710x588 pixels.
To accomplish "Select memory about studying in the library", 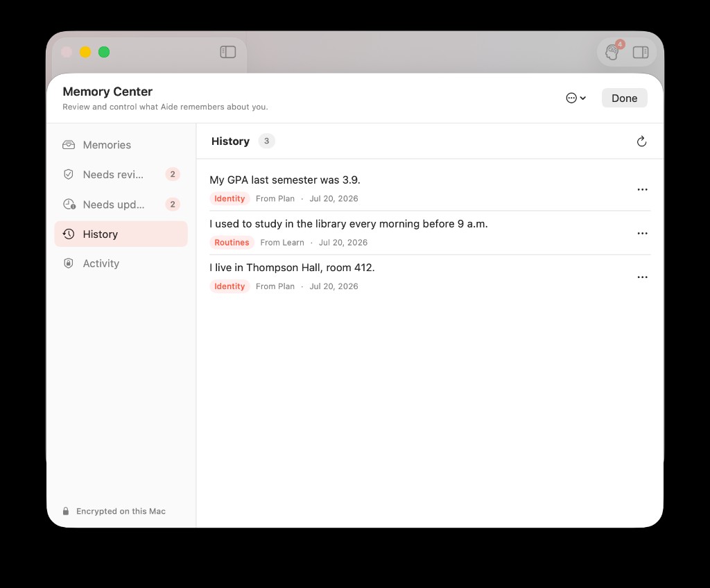I will tap(348, 224).
